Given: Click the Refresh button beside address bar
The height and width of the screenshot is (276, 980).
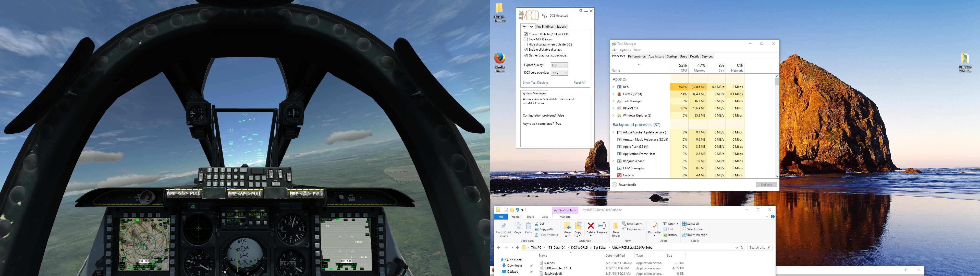Looking at the screenshot, I should [x=742, y=248].
